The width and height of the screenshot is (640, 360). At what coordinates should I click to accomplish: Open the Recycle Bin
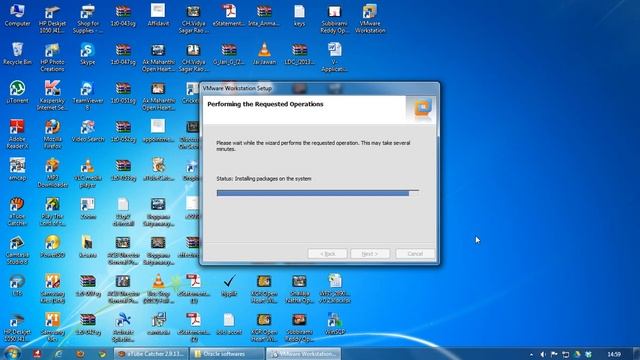click(x=17, y=54)
